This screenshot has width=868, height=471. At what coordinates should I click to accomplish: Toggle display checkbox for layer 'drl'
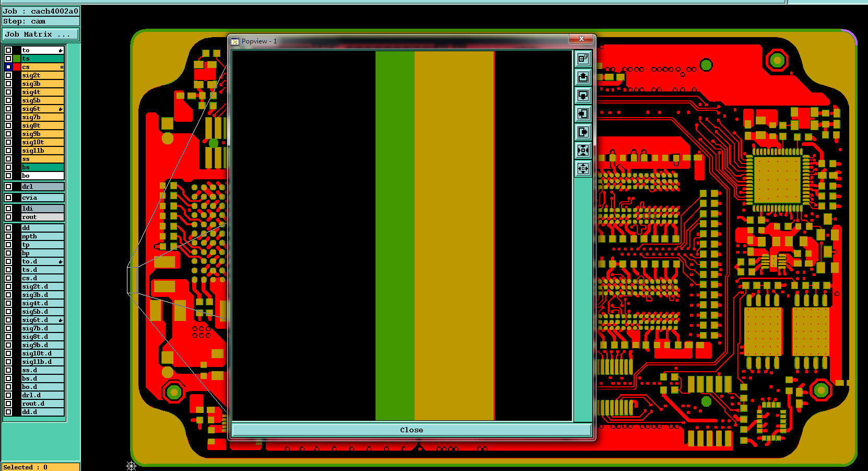pyautogui.click(x=8, y=187)
